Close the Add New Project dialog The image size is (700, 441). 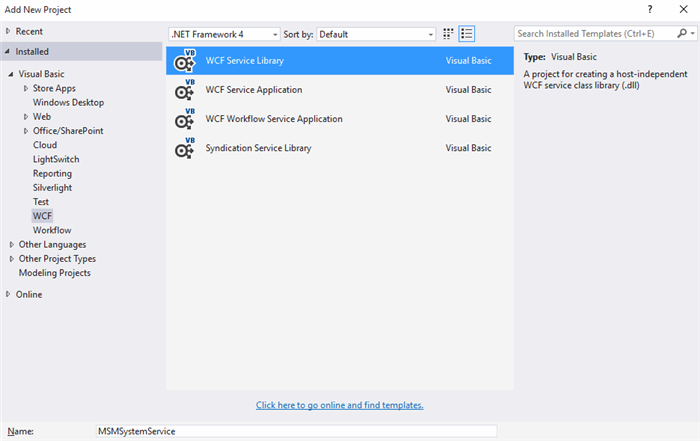[683, 9]
